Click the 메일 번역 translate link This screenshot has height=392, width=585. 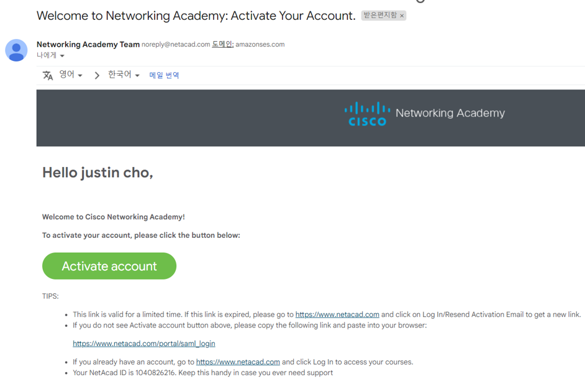coord(164,75)
